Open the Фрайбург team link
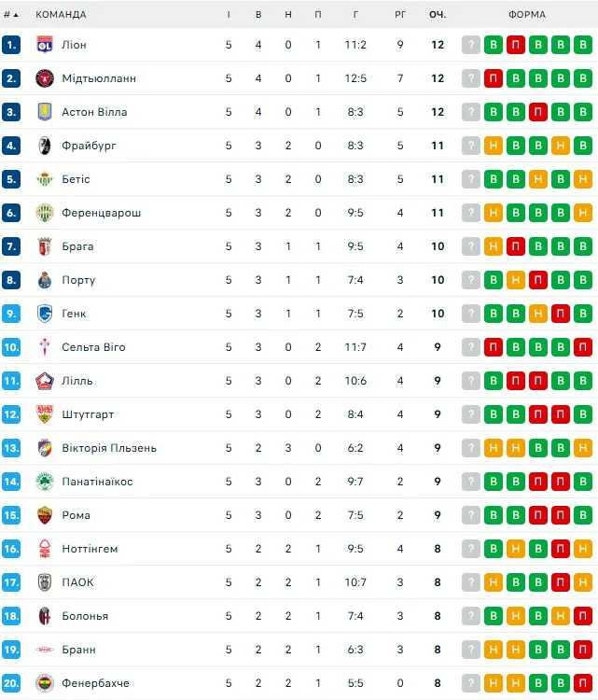The width and height of the screenshot is (598, 700). [89, 146]
